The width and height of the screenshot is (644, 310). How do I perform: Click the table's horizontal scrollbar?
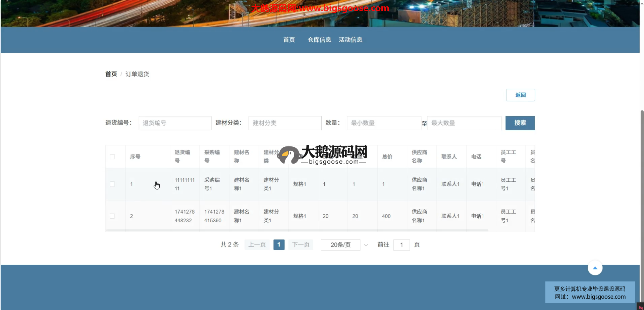click(x=297, y=230)
